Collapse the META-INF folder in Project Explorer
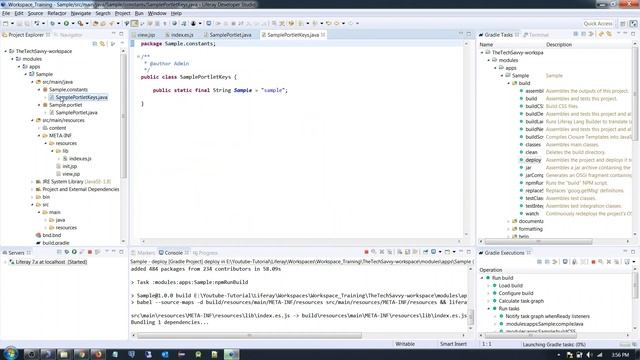 pos(39,136)
